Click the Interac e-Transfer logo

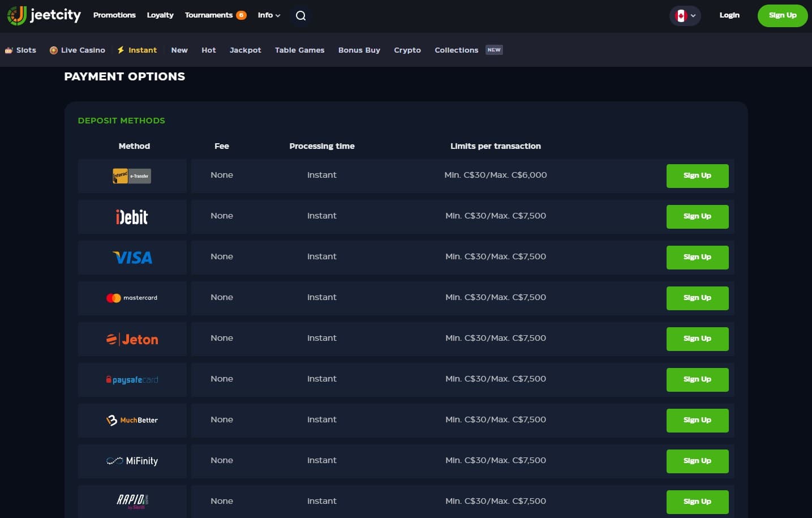(x=132, y=176)
